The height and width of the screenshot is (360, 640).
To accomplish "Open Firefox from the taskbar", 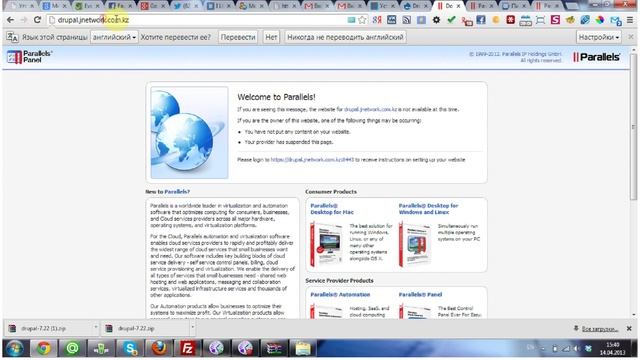I will (x=159, y=349).
